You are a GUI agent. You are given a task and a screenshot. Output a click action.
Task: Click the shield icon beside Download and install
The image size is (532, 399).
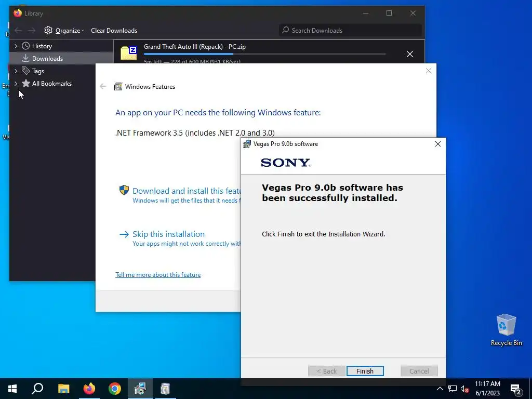[x=124, y=190]
